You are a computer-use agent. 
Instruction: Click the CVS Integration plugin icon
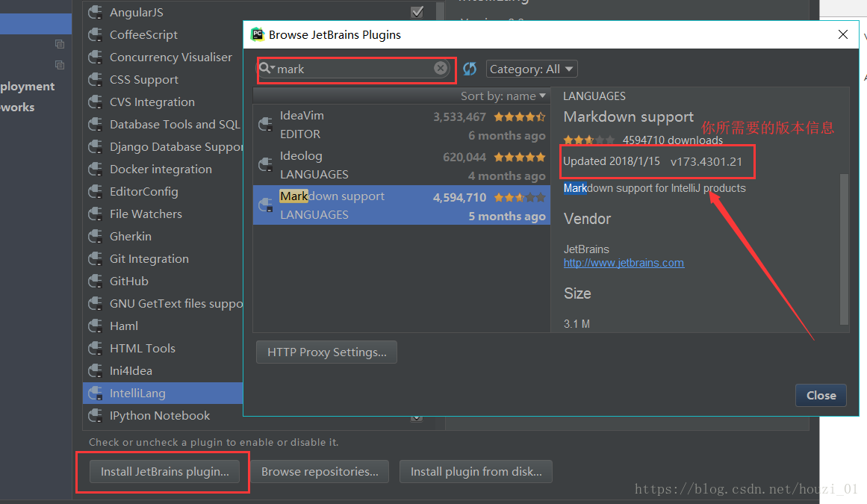(95, 102)
